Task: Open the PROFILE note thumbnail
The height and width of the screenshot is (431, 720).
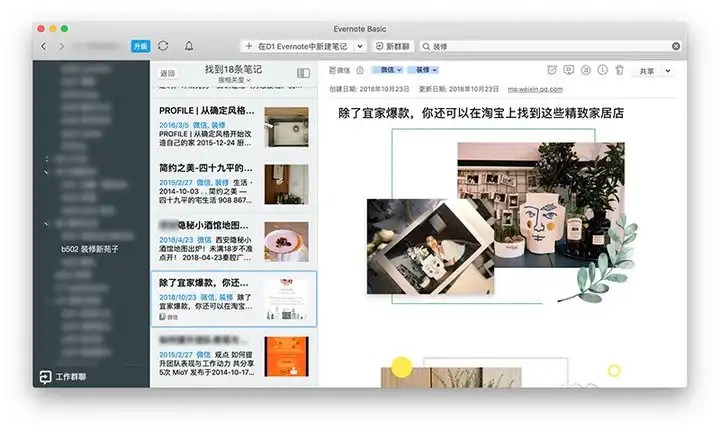Action: click(x=286, y=127)
